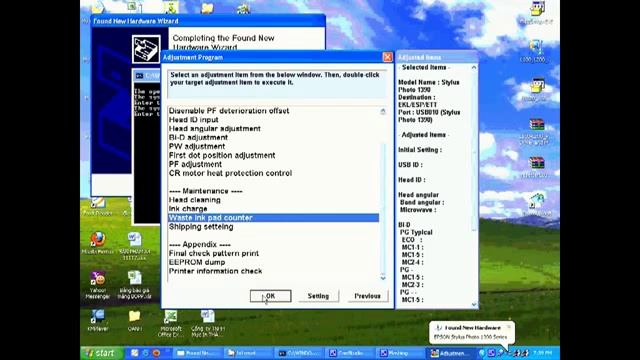Open the top-right desktop icon
Image resolution: width=640 pixels, height=360 pixels.
537,9
